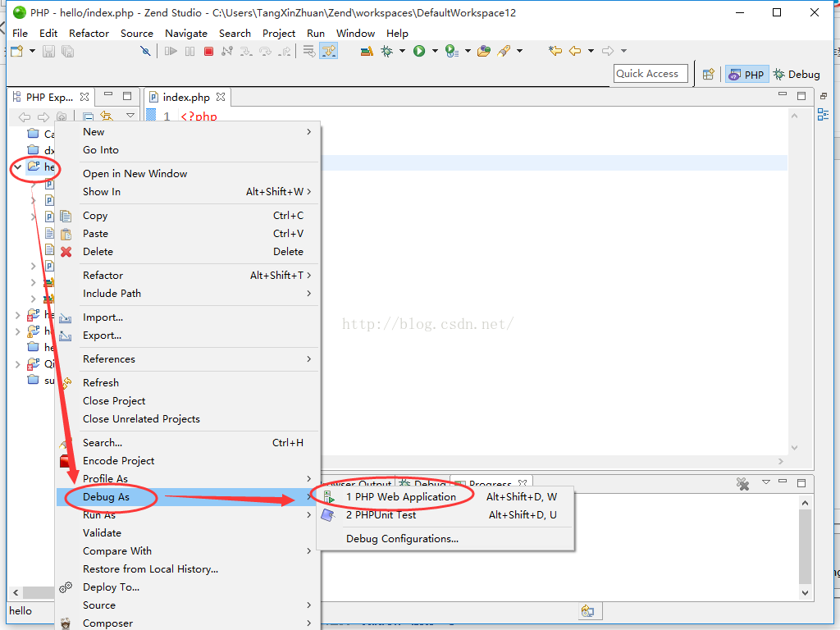The image size is (840, 630).
Task: Click the Suspend debug icon
Action: click(189, 52)
